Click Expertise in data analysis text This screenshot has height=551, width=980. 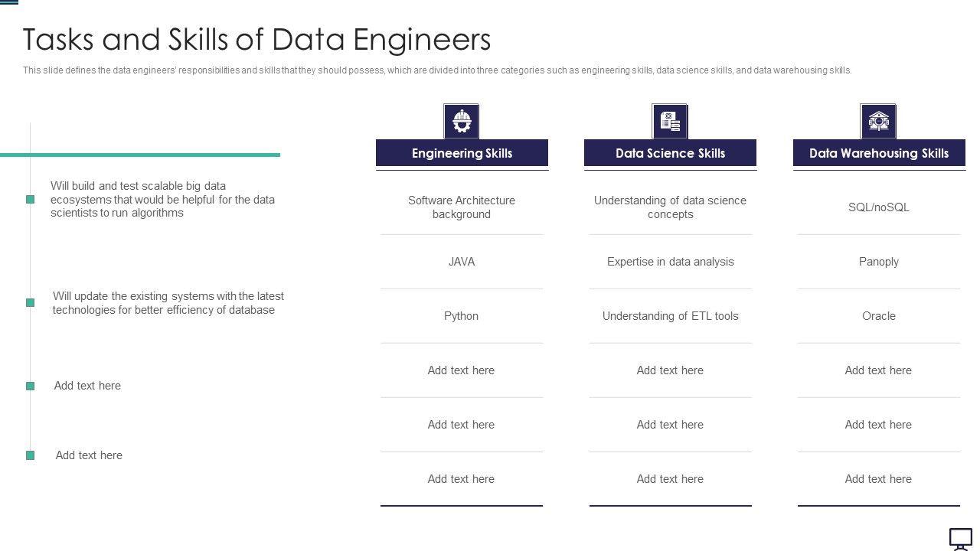coord(670,262)
